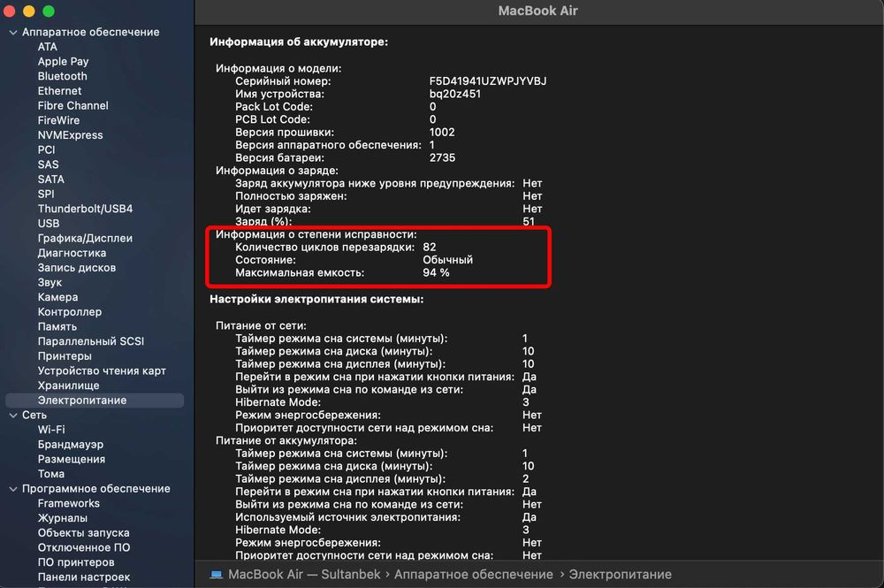This screenshot has height=588, width=884.
Task: Open NVMExpress details
Action: pyautogui.click(x=71, y=135)
